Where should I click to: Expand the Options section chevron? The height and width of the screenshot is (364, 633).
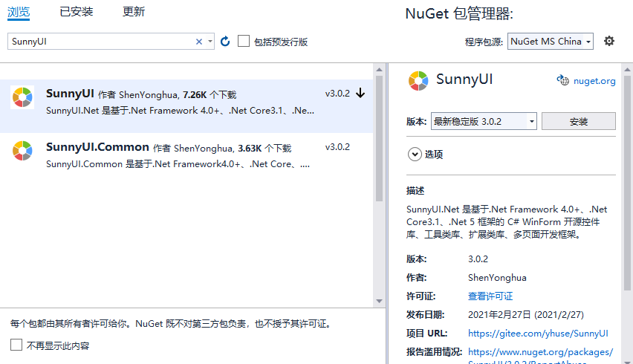click(415, 155)
